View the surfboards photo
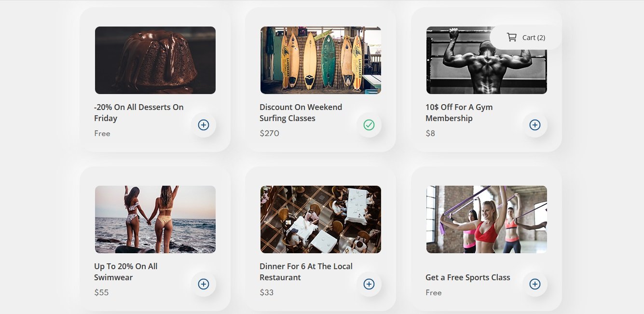This screenshot has width=644, height=314. 321,60
